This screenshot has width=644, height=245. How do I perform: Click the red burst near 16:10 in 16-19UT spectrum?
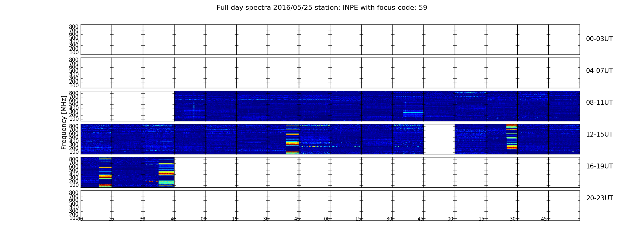[x=105, y=172]
